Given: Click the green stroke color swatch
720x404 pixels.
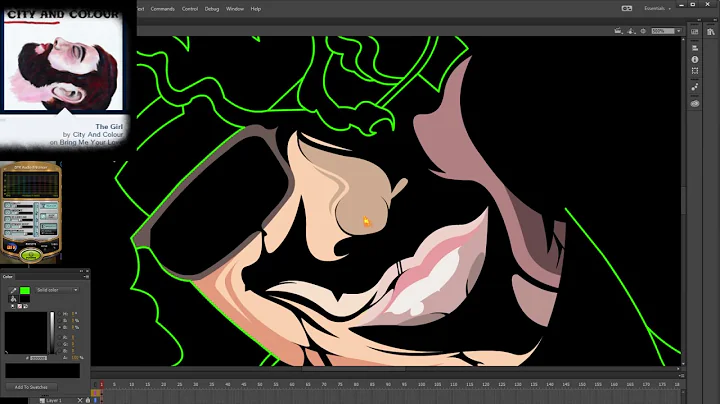Looking at the screenshot, I should [x=25, y=290].
